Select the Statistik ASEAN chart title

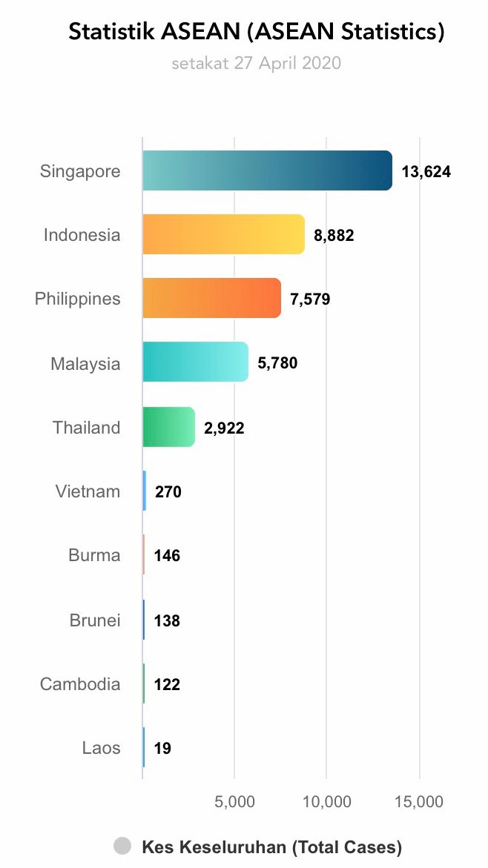point(257,32)
